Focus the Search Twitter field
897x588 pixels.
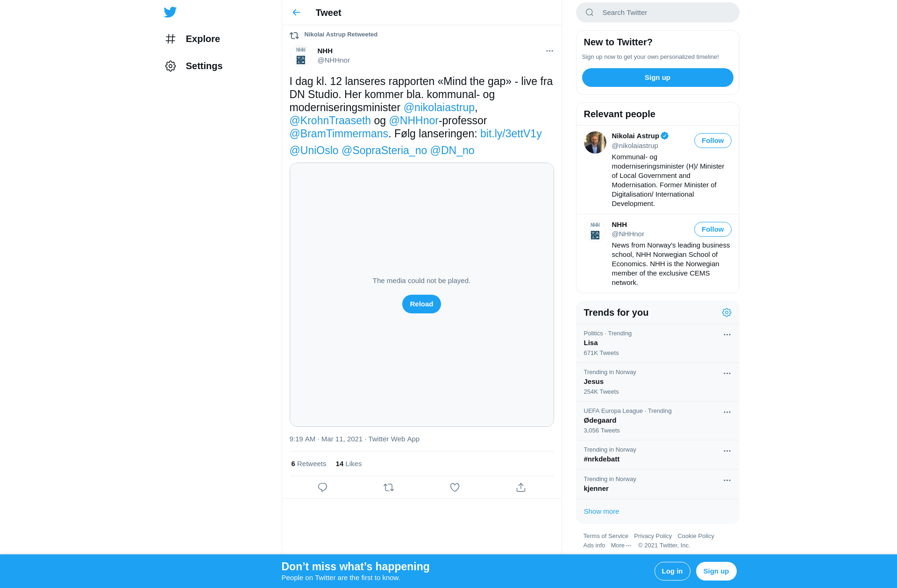pyautogui.click(x=657, y=13)
